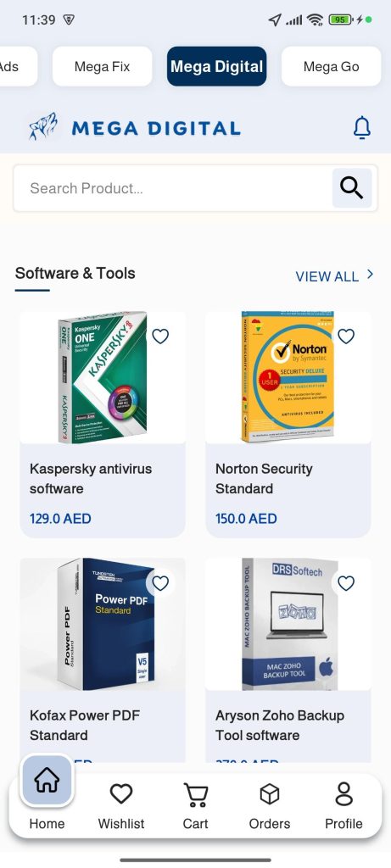
Task: Open Norton Security Standard product title
Action: point(264,478)
